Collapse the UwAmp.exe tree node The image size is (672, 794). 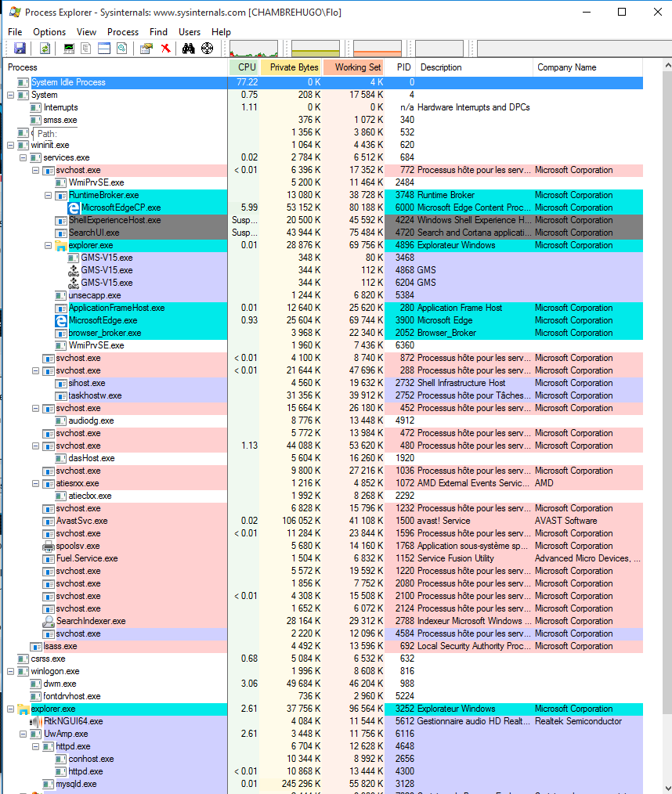pyautogui.click(x=23, y=734)
